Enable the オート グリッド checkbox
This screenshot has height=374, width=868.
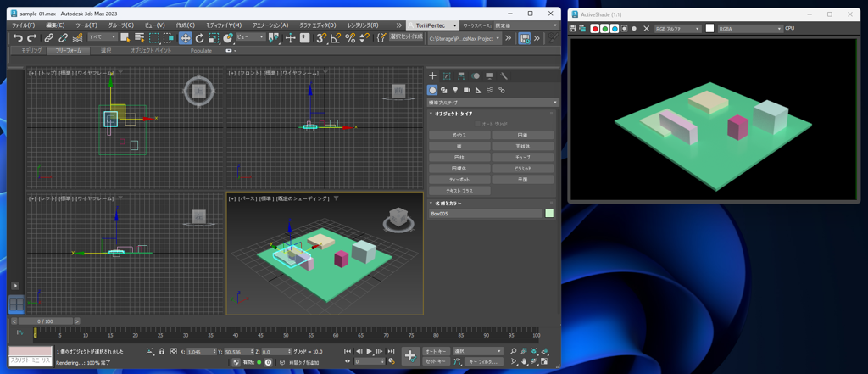[x=478, y=124]
